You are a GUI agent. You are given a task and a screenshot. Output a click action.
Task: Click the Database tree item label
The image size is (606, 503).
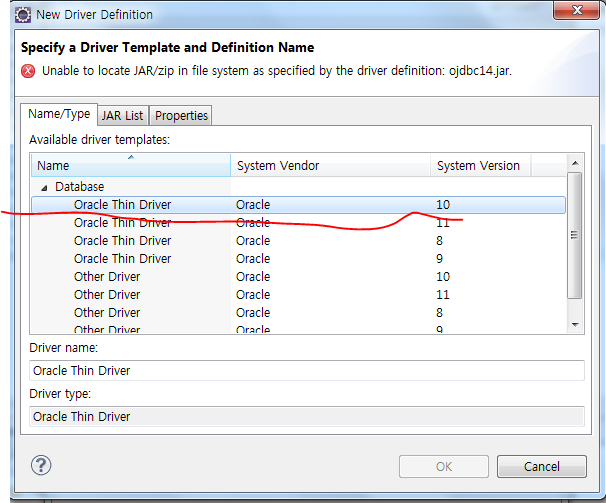coord(80,187)
